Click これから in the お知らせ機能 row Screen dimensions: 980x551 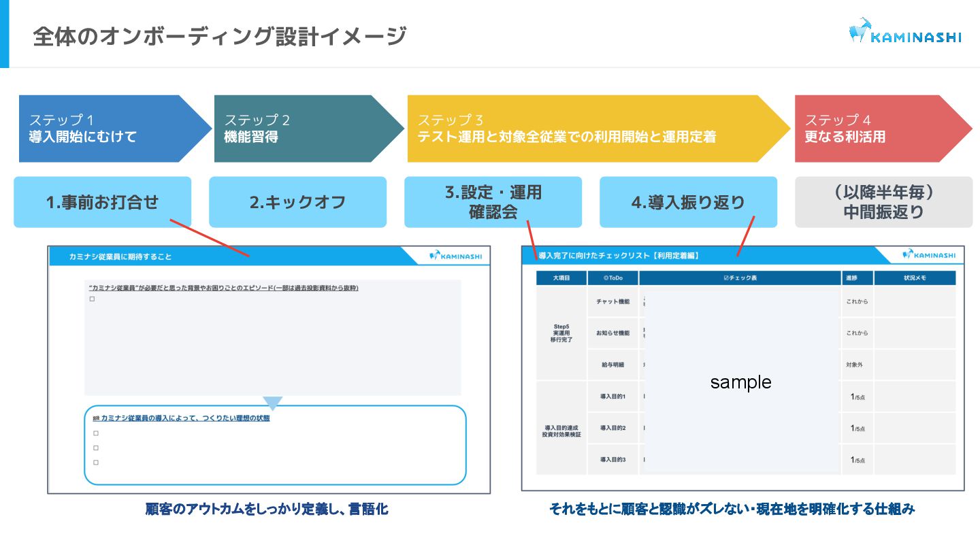coord(857,333)
